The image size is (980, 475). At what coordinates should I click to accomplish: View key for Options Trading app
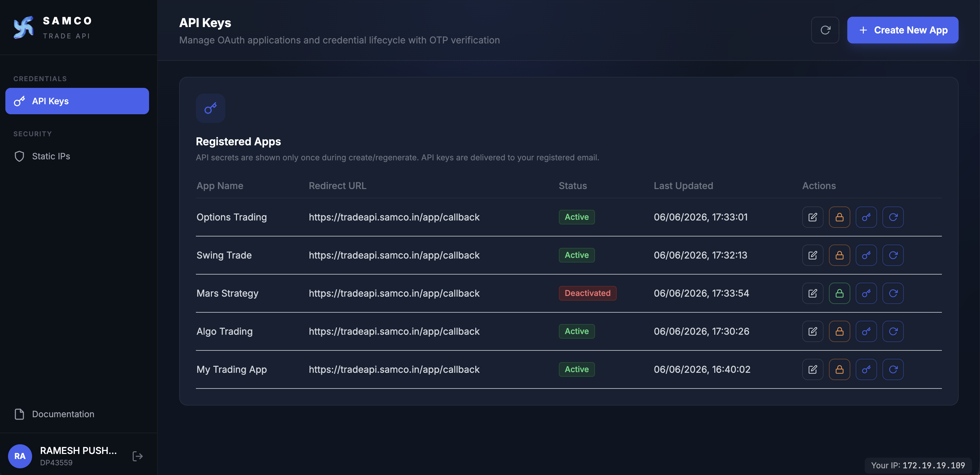point(866,217)
